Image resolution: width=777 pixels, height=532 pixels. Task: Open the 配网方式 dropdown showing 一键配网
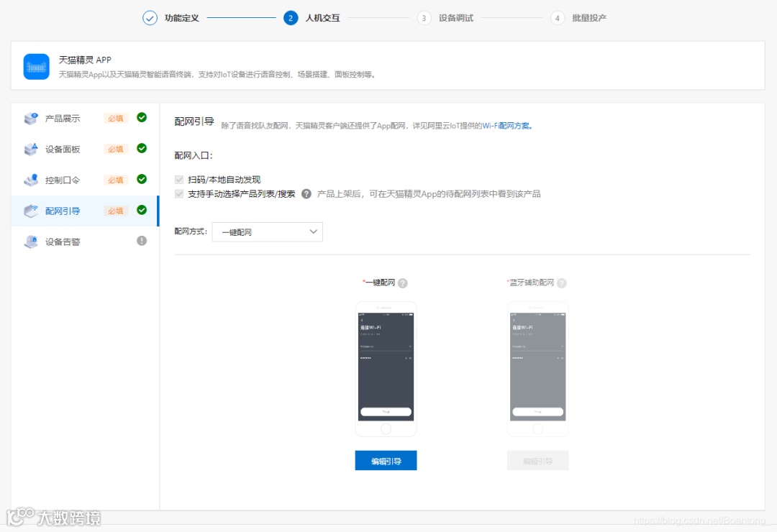tap(267, 231)
